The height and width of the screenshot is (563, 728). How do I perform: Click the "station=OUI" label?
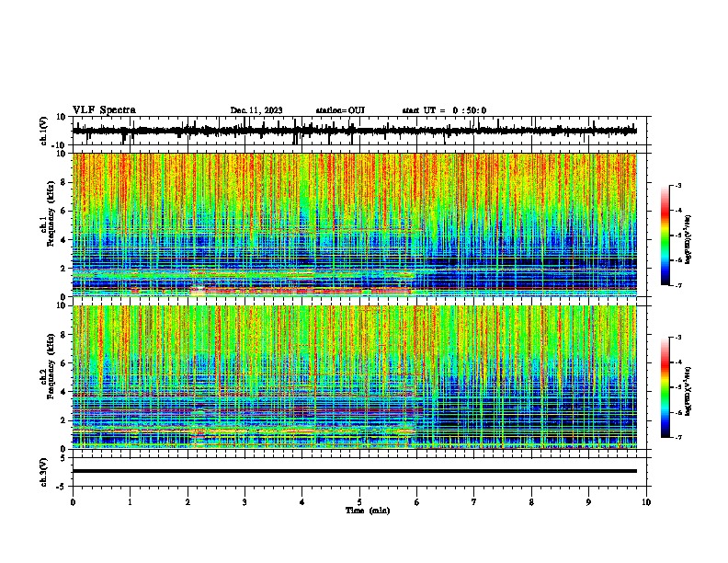coord(340,110)
